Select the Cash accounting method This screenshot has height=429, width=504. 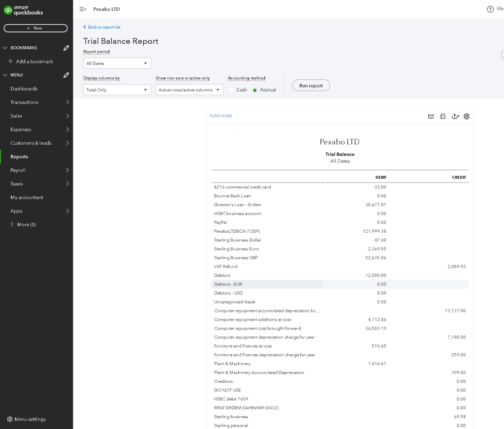231,90
